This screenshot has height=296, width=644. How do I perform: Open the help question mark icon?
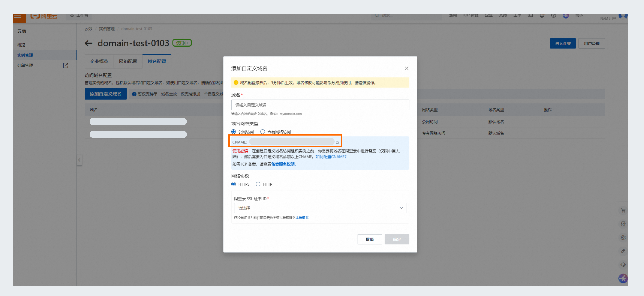[x=554, y=16]
